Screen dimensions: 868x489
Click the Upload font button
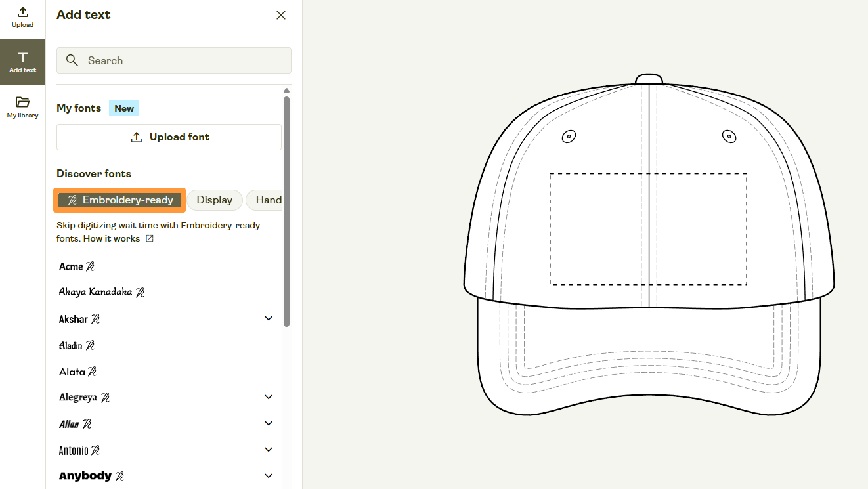click(169, 137)
